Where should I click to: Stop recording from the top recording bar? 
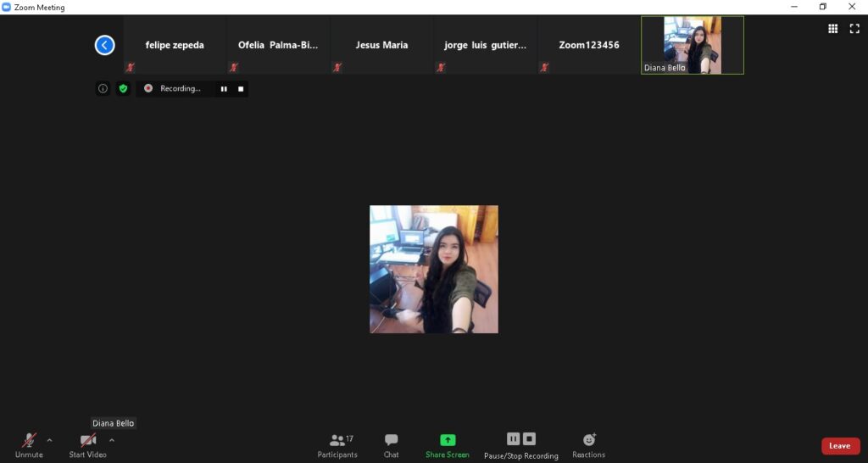(x=241, y=88)
